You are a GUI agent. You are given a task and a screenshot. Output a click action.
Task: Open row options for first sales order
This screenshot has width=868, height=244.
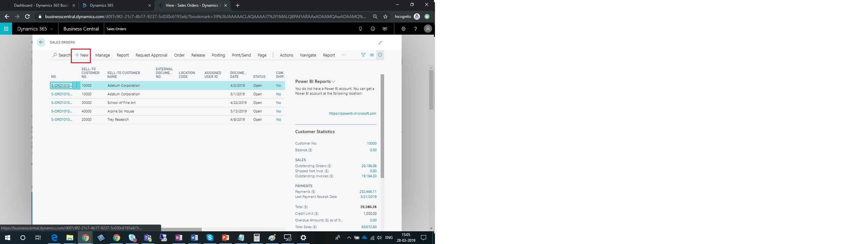(77, 85)
